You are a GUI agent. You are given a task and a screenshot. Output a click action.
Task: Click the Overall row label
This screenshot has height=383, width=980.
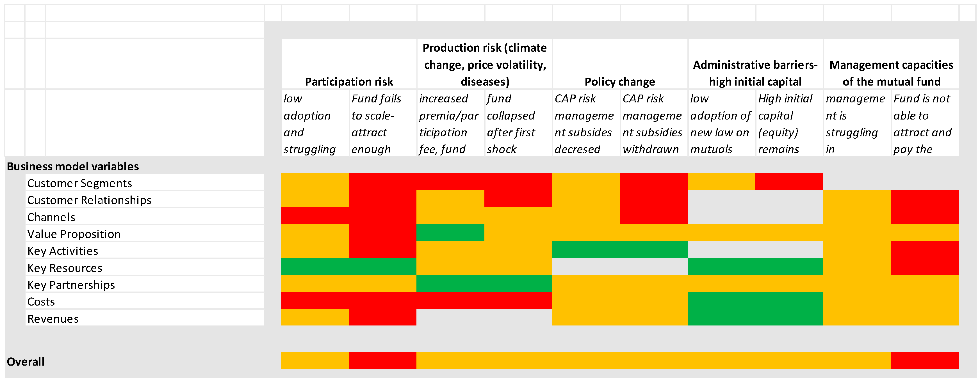pos(26,361)
